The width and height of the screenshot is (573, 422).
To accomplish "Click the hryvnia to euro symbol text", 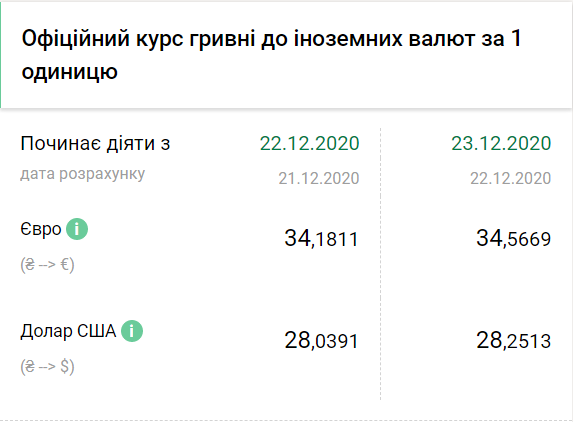I will (48, 265).
